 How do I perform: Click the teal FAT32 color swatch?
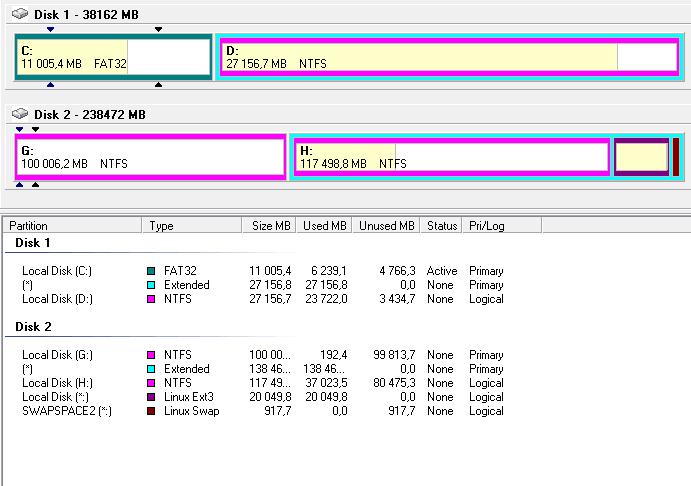click(151, 271)
